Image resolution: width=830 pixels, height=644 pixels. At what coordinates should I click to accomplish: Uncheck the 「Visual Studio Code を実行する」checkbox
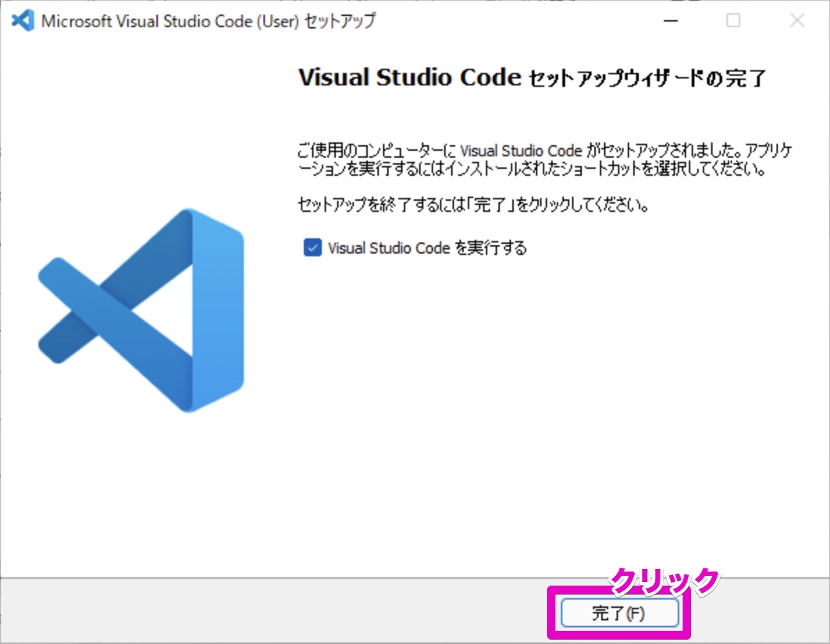pyautogui.click(x=312, y=247)
